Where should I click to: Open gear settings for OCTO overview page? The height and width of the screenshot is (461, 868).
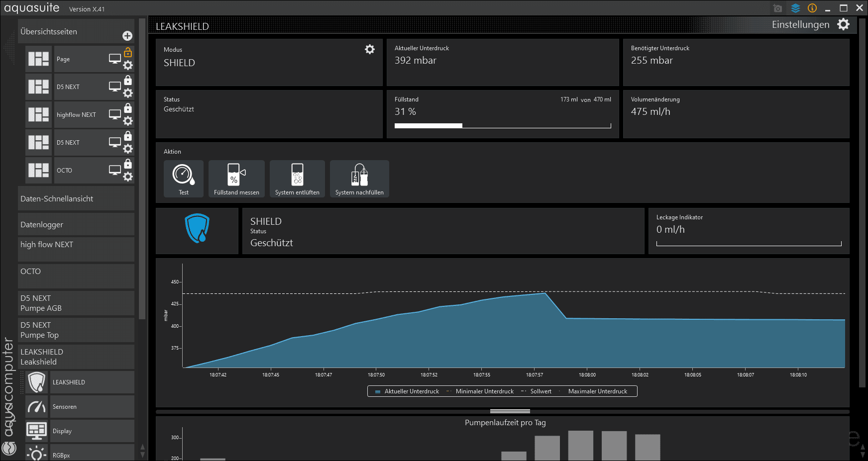tap(128, 177)
